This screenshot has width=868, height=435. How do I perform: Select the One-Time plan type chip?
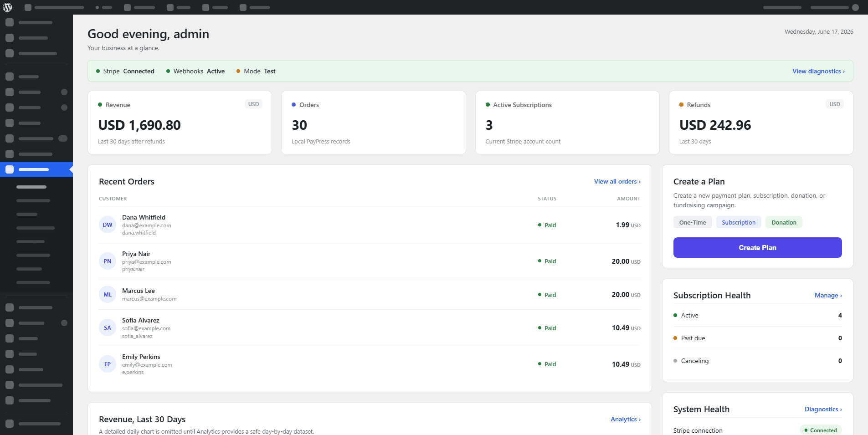[693, 222]
